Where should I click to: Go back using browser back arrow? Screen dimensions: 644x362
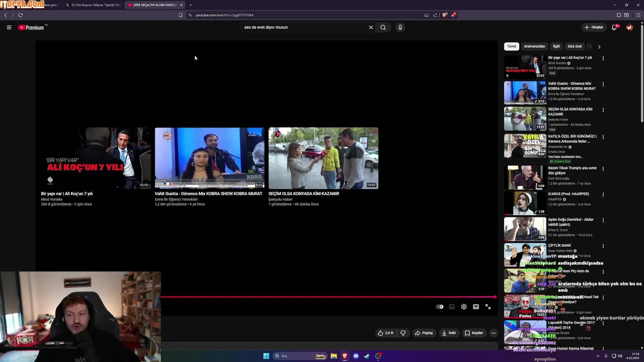[x=6, y=15]
